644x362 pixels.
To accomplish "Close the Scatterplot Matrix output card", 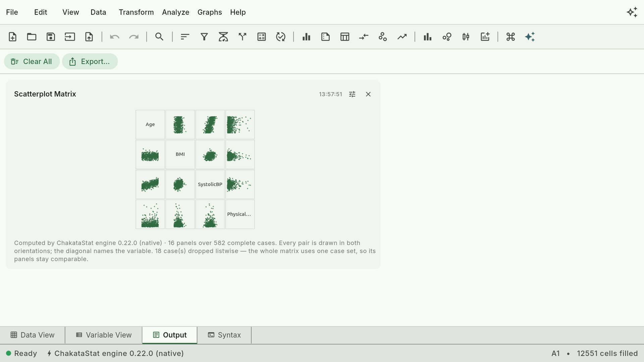I will (368, 94).
